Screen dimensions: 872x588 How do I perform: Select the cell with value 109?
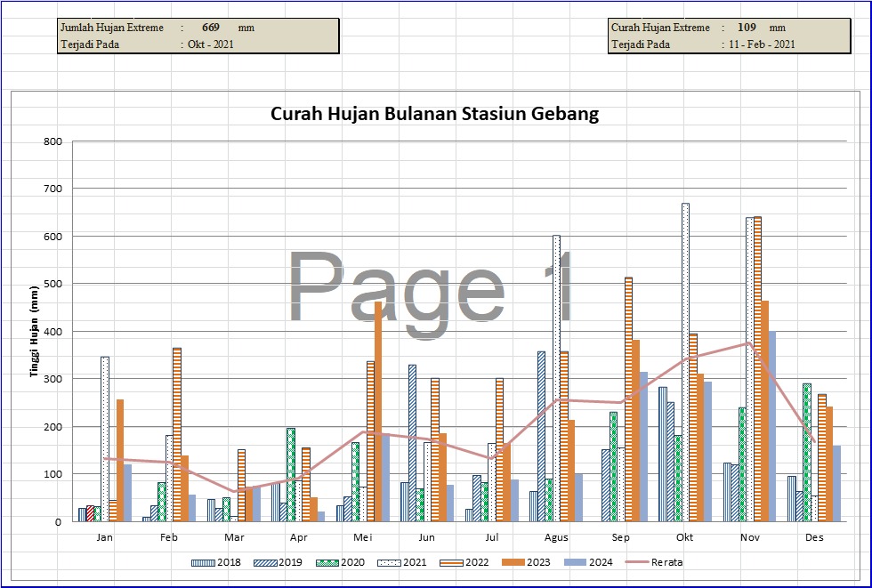pyautogui.click(x=747, y=28)
